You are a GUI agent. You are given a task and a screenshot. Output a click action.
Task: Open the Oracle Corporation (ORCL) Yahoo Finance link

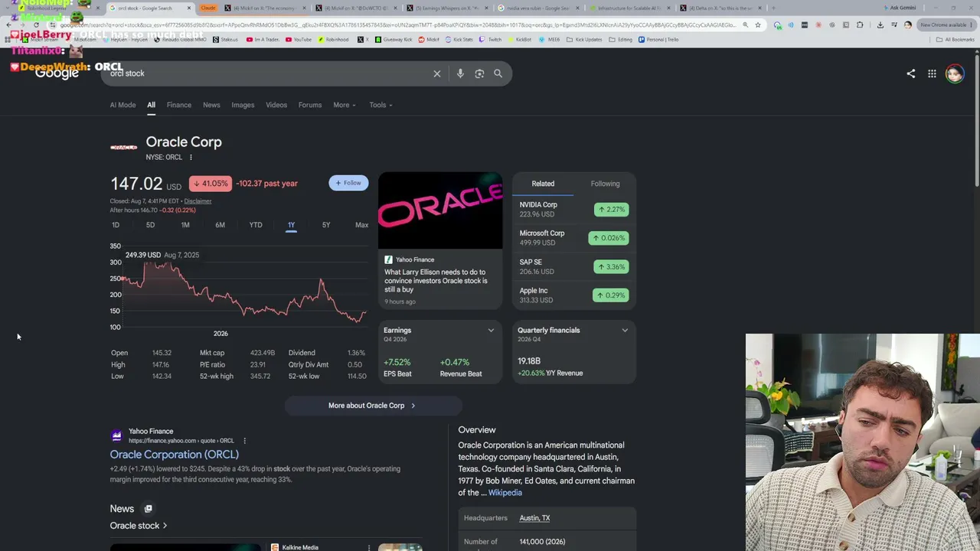[174, 455]
